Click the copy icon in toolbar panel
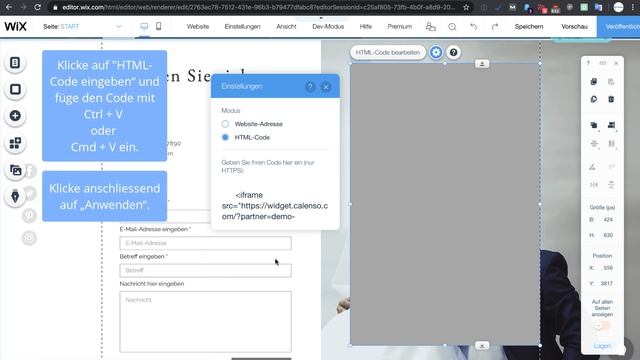 tap(594, 82)
